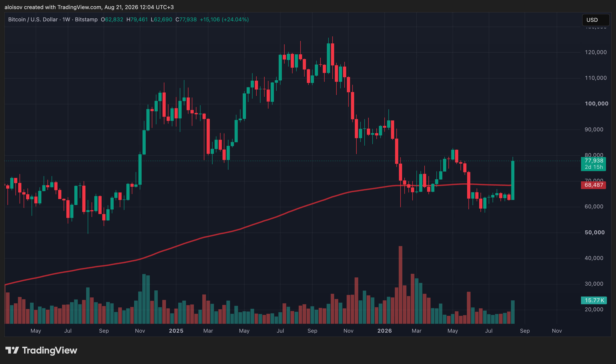This screenshot has height=364, width=616.
Task: Select the close value C77,938
Action: (186, 19)
